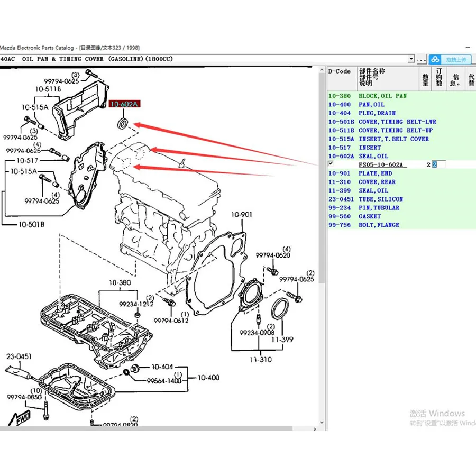Click 99564-1400 callout in the diagram

coord(164,381)
